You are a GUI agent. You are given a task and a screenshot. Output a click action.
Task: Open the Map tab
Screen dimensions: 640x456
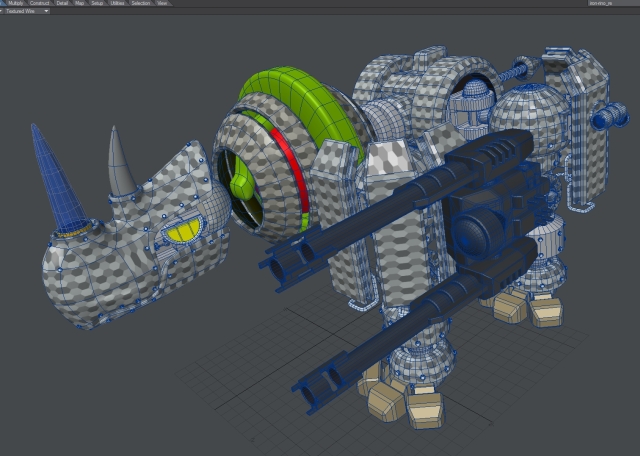pos(80,3)
